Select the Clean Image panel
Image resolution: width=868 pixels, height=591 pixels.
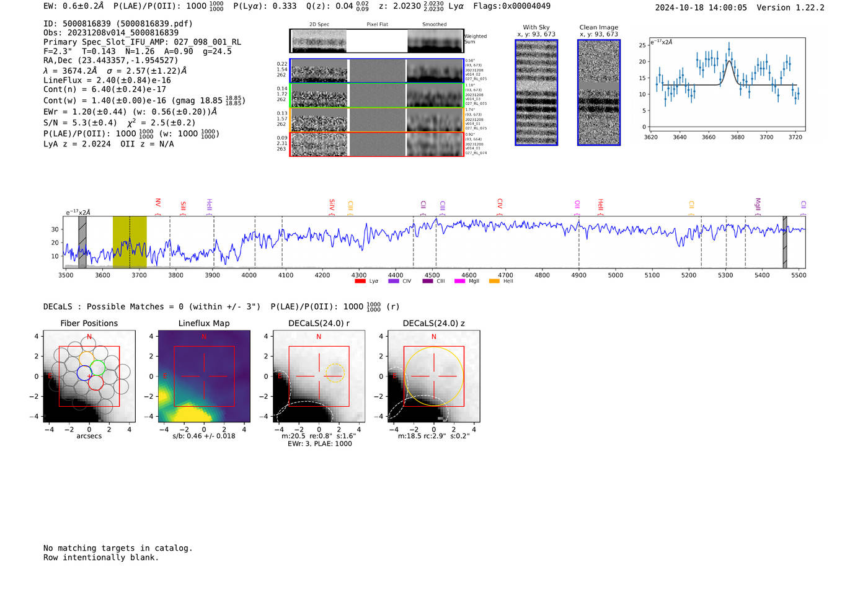pos(599,92)
